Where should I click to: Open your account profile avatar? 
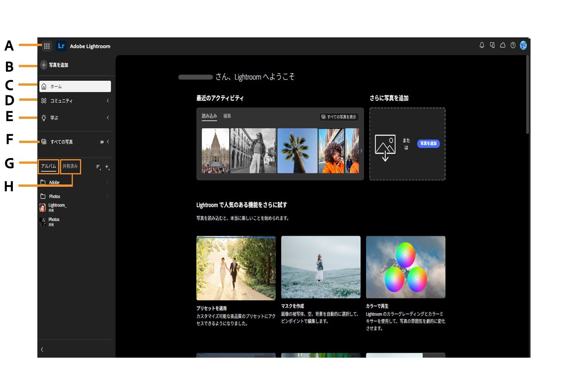click(x=524, y=45)
